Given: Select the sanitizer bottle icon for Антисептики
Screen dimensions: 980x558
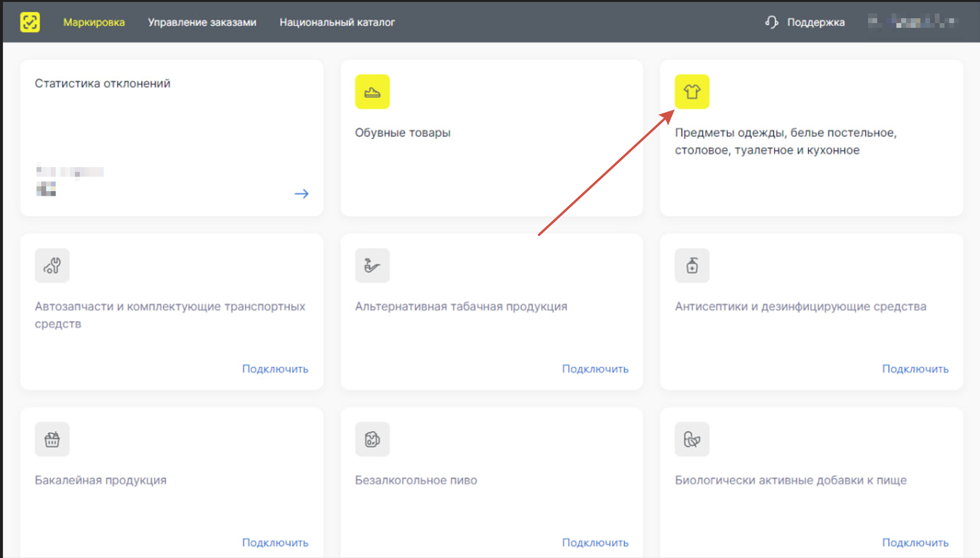Looking at the screenshot, I should pos(692,266).
